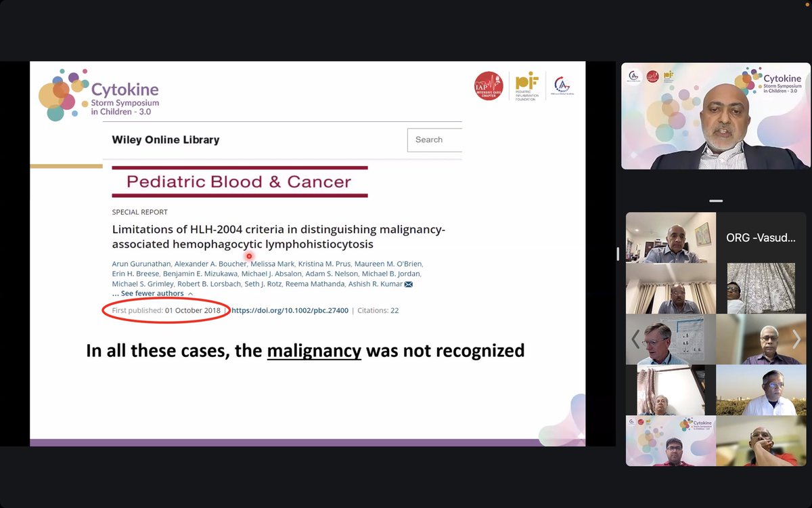Click the Pediatric Inflammation Foundation logo
Image resolution: width=812 pixels, height=508 pixels.
[x=527, y=86]
